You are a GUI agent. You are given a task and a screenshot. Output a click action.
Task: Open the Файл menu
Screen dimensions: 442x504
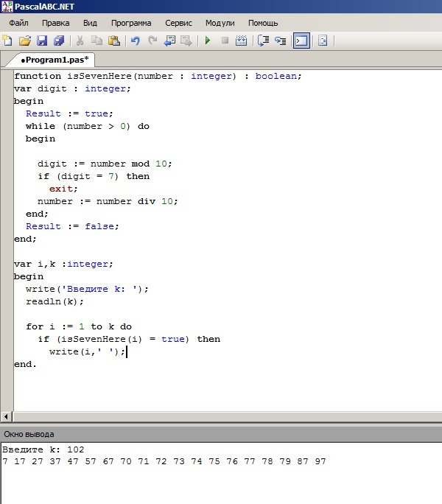pyautogui.click(x=18, y=23)
